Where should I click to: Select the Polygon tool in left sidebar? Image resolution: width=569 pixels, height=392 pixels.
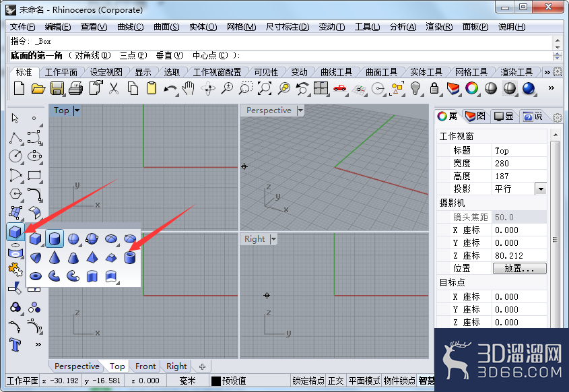coord(15,194)
